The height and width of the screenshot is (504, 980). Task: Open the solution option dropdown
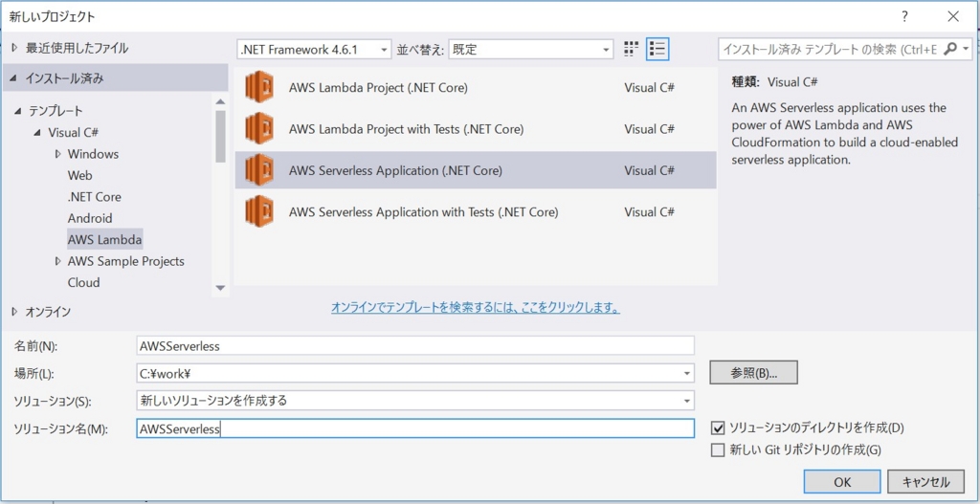click(687, 401)
